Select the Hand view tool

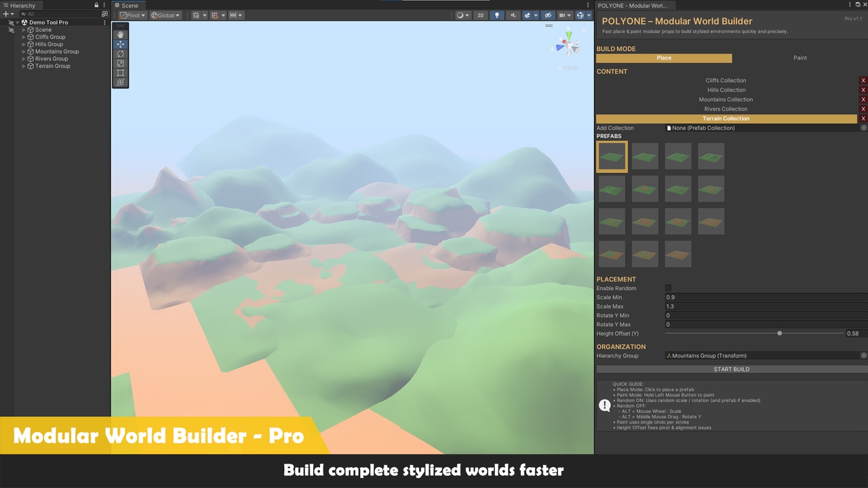[121, 35]
